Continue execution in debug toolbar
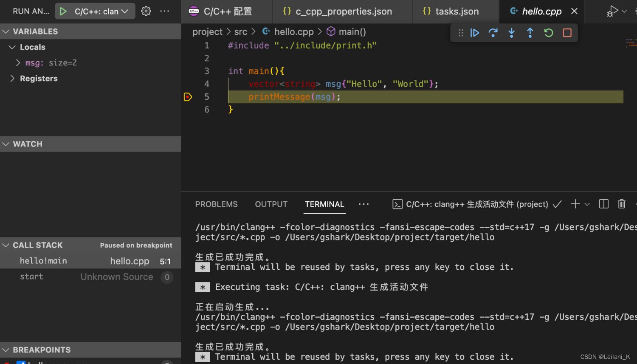Image resolution: width=637 pixels, height=364 pixels. (x=475, y=33)
